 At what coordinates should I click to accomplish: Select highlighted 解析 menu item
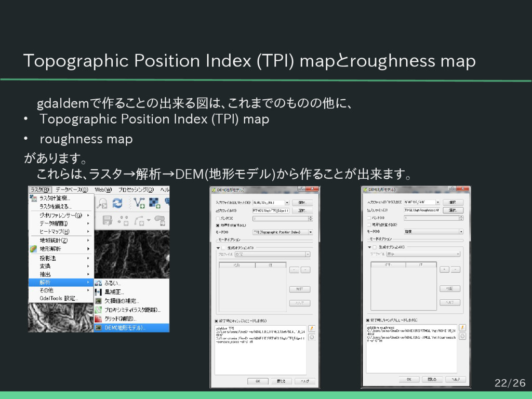[x=61, y=282]
